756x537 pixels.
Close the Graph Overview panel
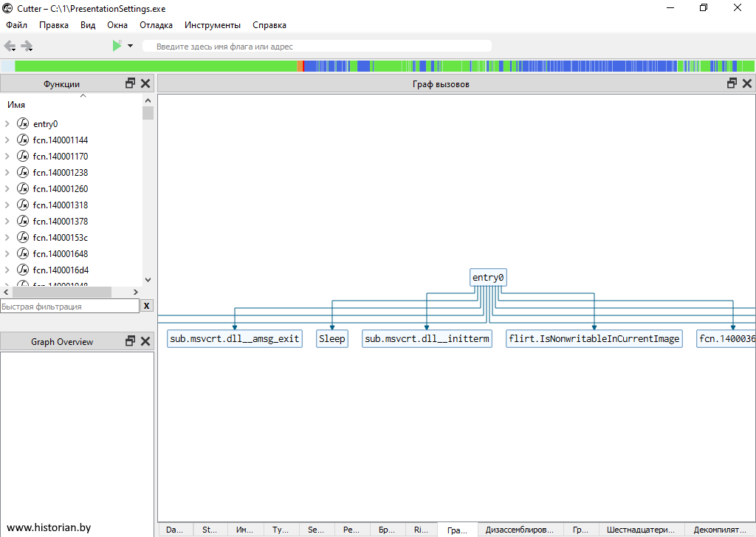point(145,341)
